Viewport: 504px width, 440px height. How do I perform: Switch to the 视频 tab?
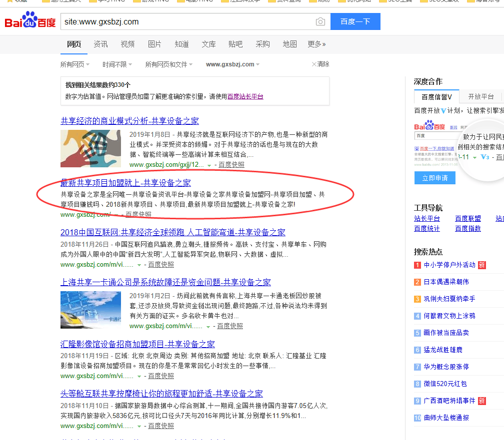point(127,44)
